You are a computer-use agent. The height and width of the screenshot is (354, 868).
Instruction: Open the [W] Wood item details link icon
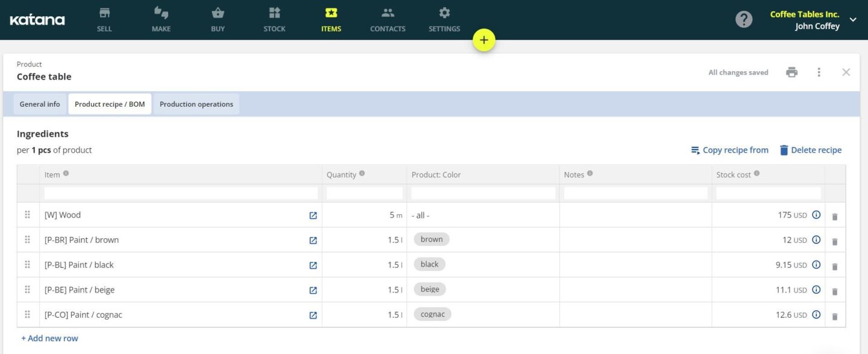pos(313,215)
